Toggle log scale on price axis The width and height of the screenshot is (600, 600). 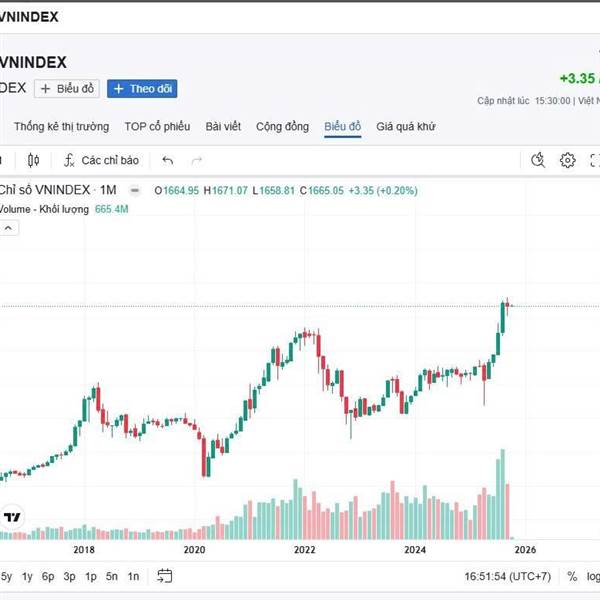[x=595, y=576]
